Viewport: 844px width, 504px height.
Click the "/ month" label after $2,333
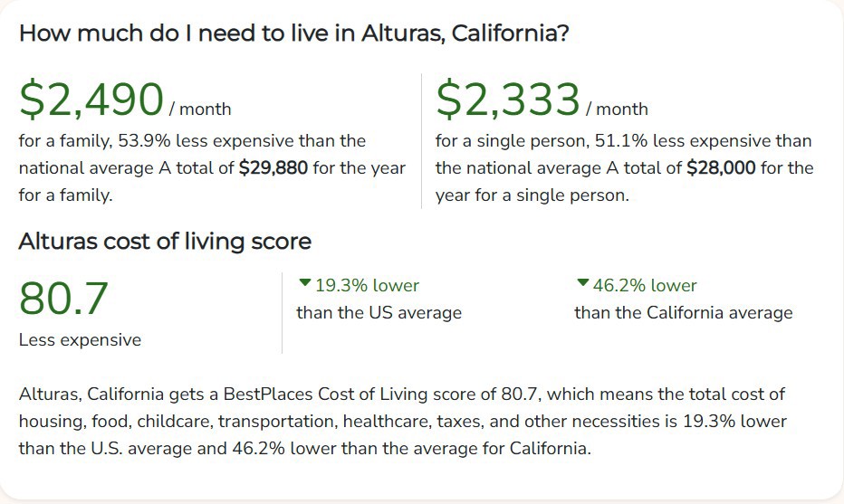(x=617, y=109)
